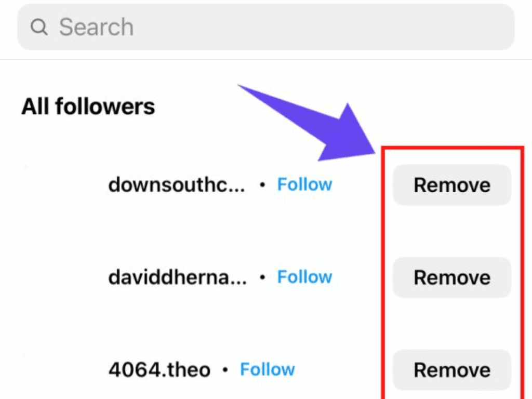Follow back the 4064.theo account
The image size is (532, 399).
[x=267, y=369]
